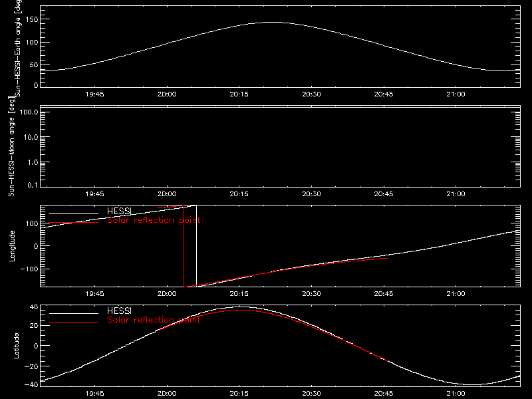Click 20:15 time label under Longitude plot
Screen dimensions: 532x399
(239, 293)
